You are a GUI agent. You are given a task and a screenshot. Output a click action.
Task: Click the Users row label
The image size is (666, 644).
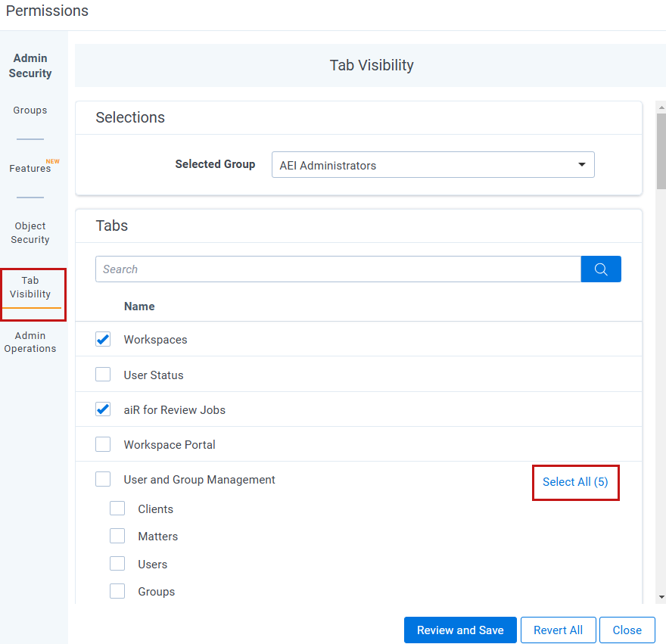(x=152, y=564)
